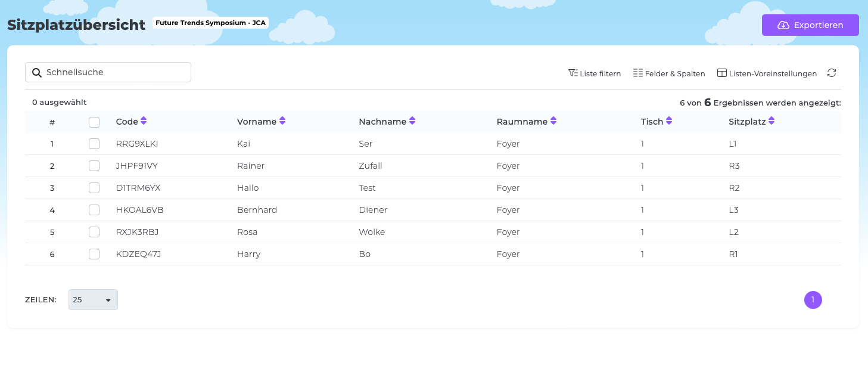The width and height of the screenshot is (868, 390).
Task: Toggle the select-all header checkbox
Action: pos(94,122)
